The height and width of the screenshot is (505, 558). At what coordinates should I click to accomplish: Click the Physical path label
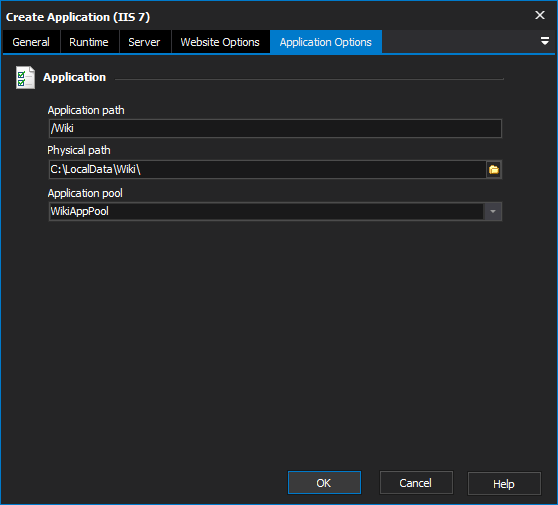point(79,151)
